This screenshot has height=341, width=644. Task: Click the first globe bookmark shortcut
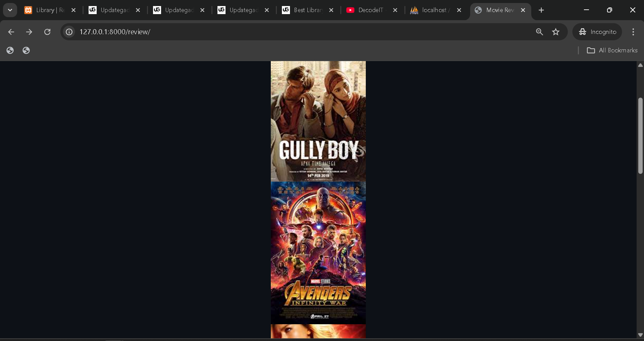tap(10, 50)
